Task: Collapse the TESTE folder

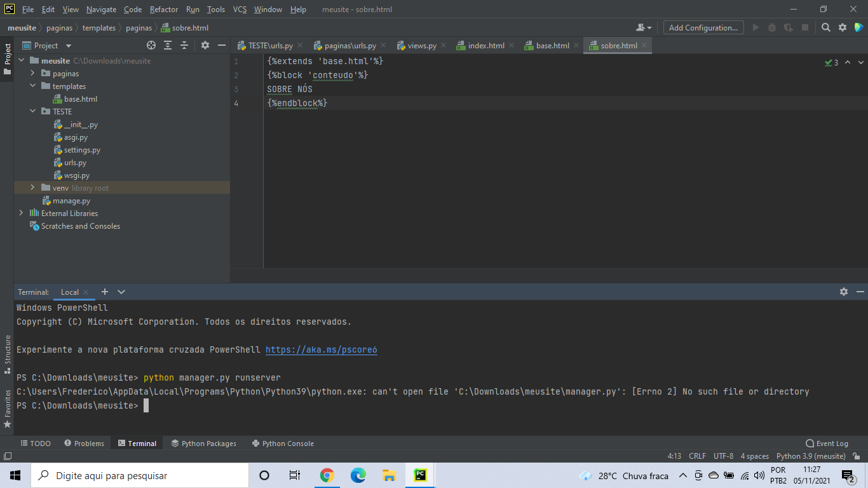Action: pos(32,112)
